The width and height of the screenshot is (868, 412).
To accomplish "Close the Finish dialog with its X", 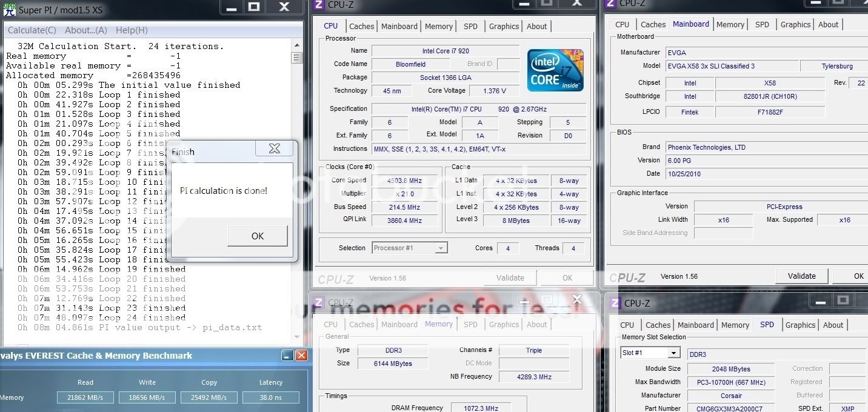I will click(x=274, y=149).
